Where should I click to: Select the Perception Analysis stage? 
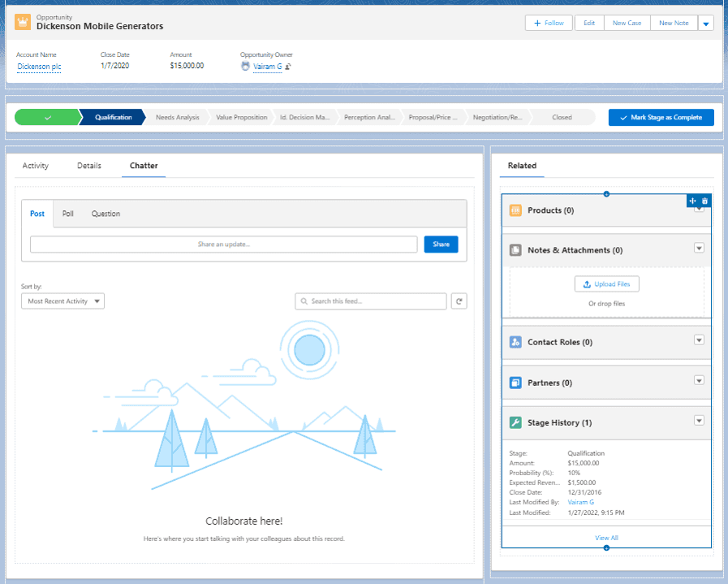[369, 118]
